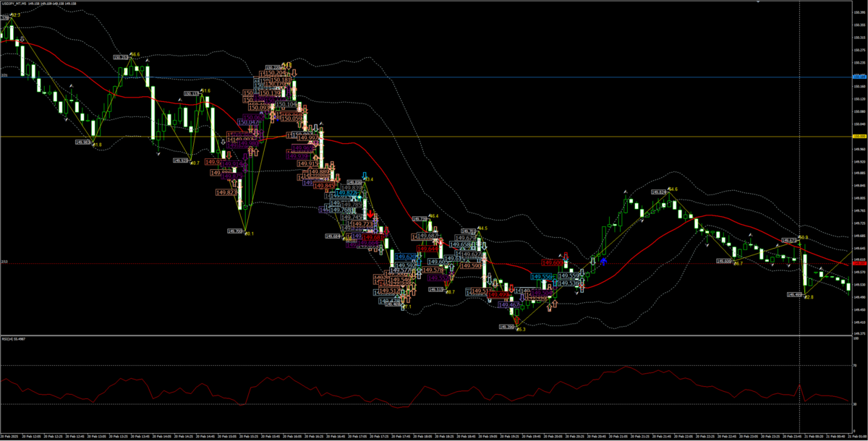Click the zigzag value 51.6
Viewport: 868px width, 441px height.
(206, 90)
